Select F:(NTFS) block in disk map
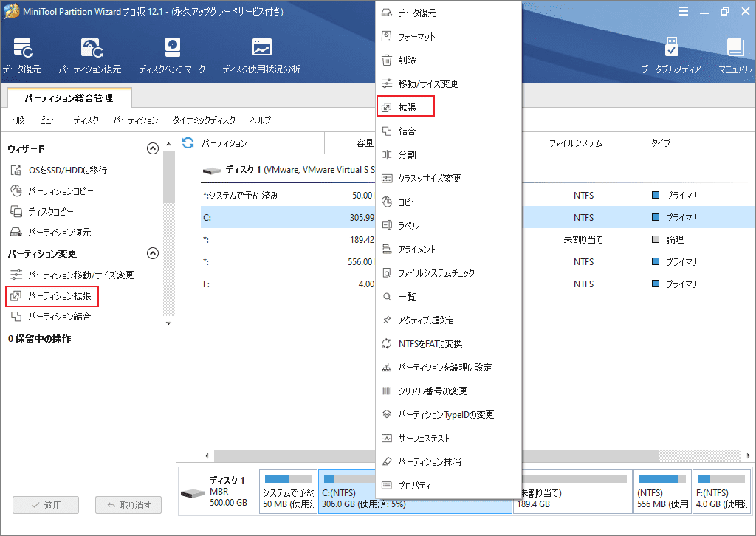The image size is (756, 536). tap(722, 492)
